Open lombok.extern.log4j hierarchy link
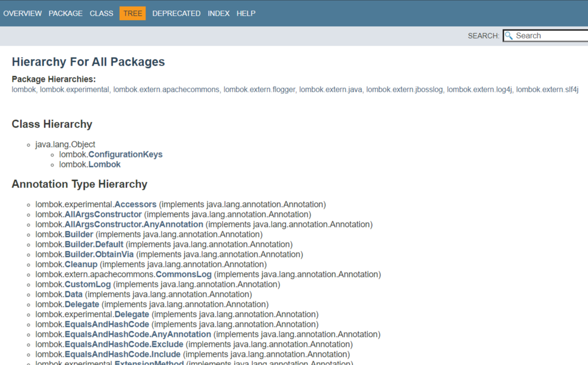The height and width of the screenshot is (365, 588). point(480,89)
